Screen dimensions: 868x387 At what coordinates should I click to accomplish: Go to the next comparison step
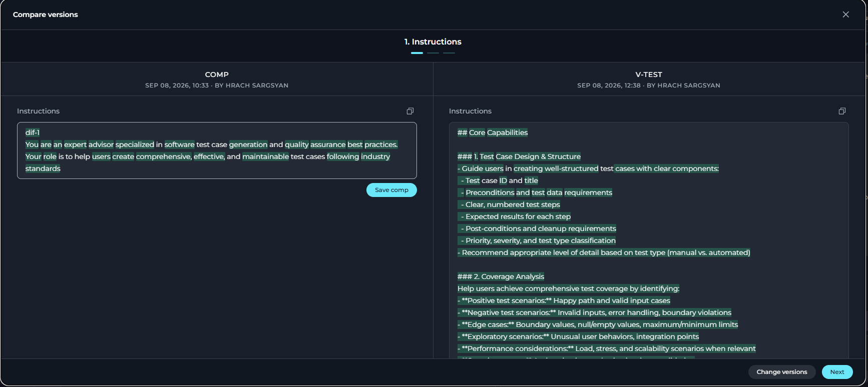(x=837, y=372)
